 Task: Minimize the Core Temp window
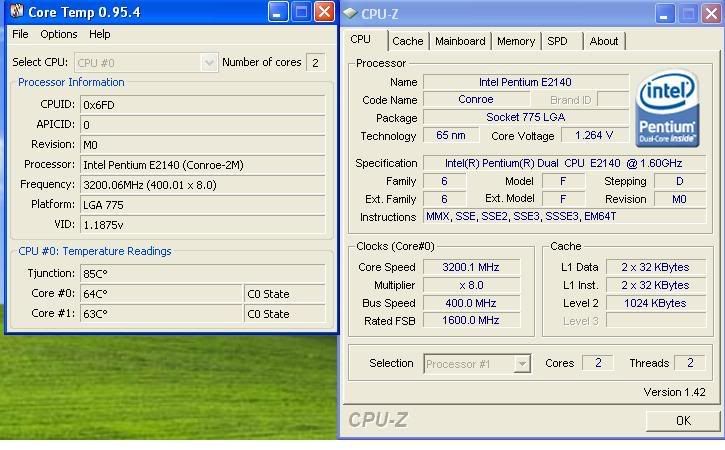click(277, 12)
